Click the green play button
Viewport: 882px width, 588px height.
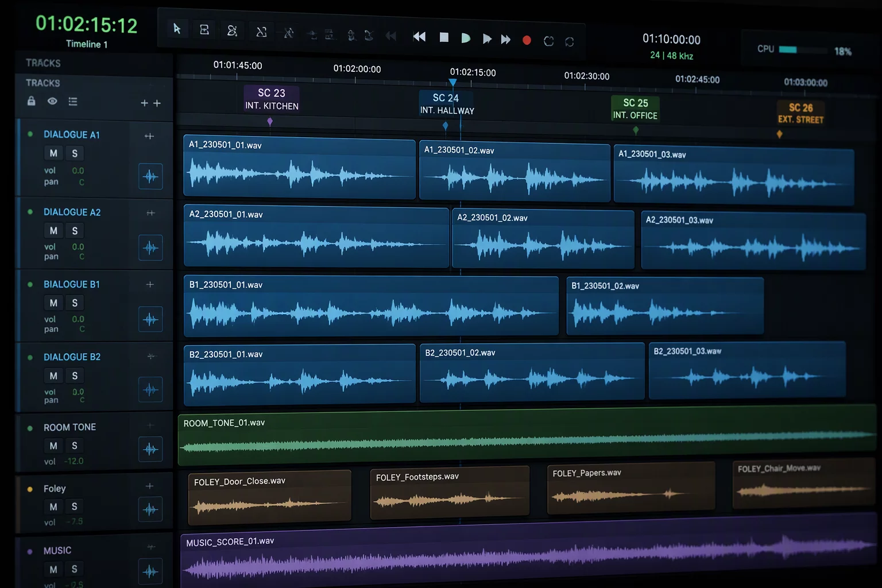click(x=466, y=38)
